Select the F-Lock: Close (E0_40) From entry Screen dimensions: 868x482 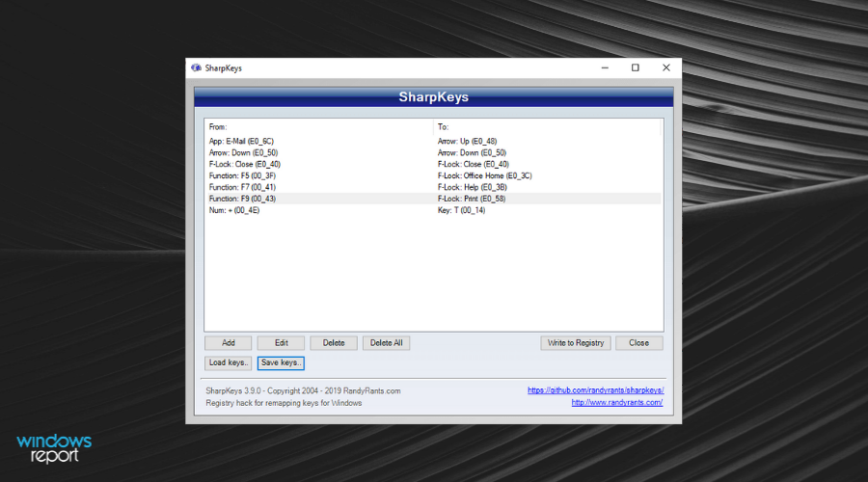pos(245,164)
